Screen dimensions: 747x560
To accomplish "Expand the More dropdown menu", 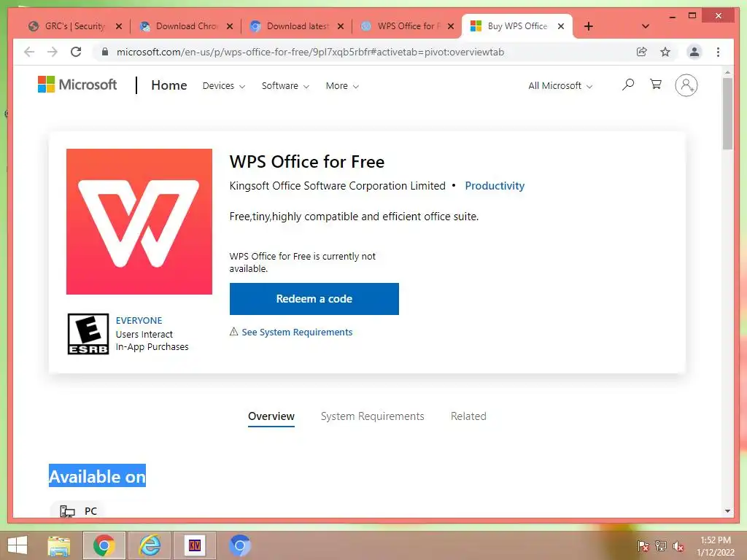I will (x=342, y=86).
